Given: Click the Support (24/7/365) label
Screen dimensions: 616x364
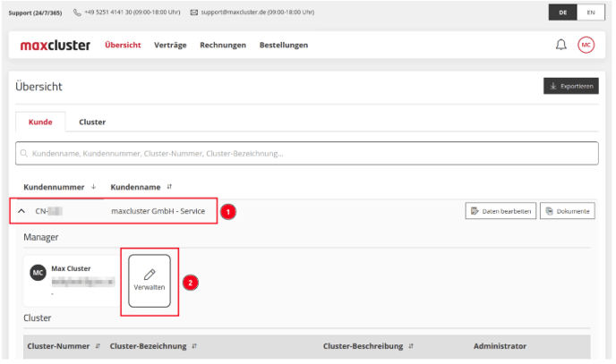Looking at the screenshot, I should (35, 13).
